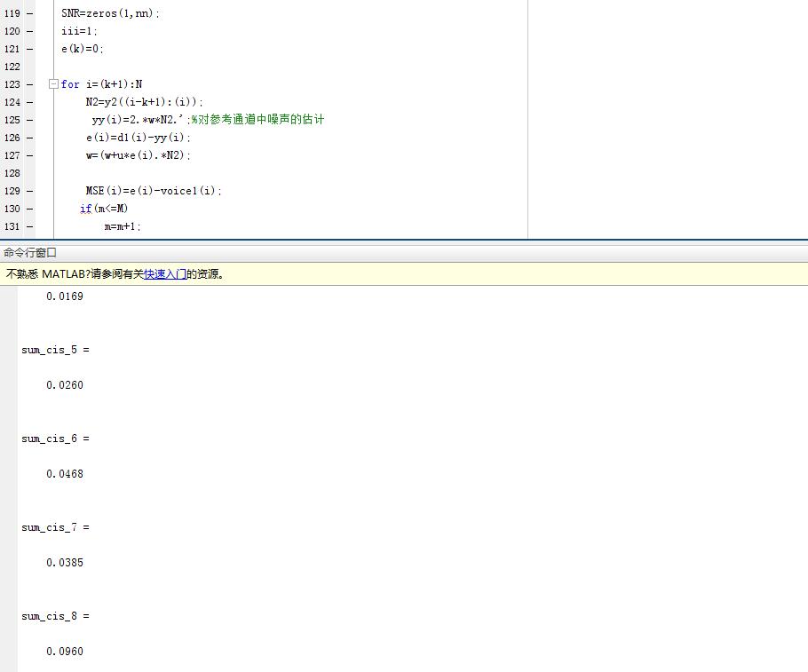Screen dimensions: 808x672
Task: Collapse the for loop code fold
Action: (x=53, y=83)
